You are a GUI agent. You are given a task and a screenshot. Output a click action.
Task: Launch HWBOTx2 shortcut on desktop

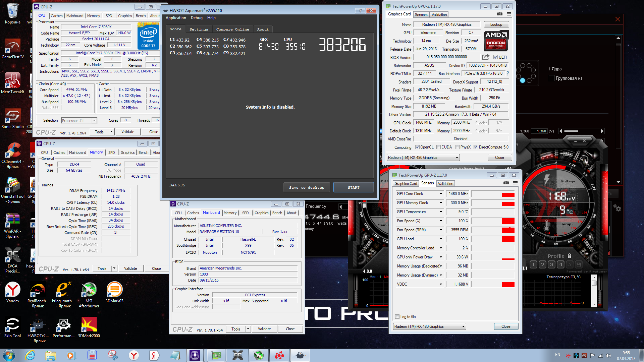click(x=38, y=329)
